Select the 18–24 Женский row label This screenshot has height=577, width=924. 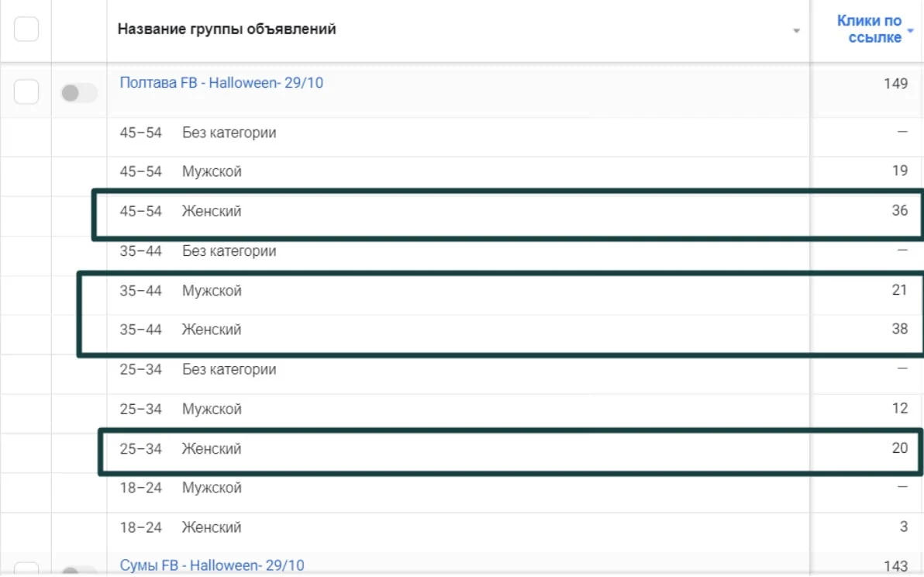click(x=181, y=527)
